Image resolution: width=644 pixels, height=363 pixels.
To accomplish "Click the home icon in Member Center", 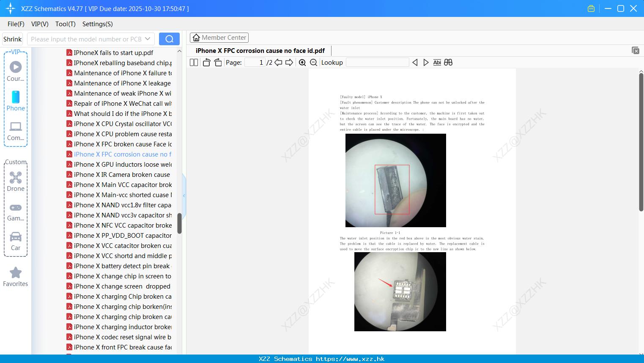I will 196,38.
